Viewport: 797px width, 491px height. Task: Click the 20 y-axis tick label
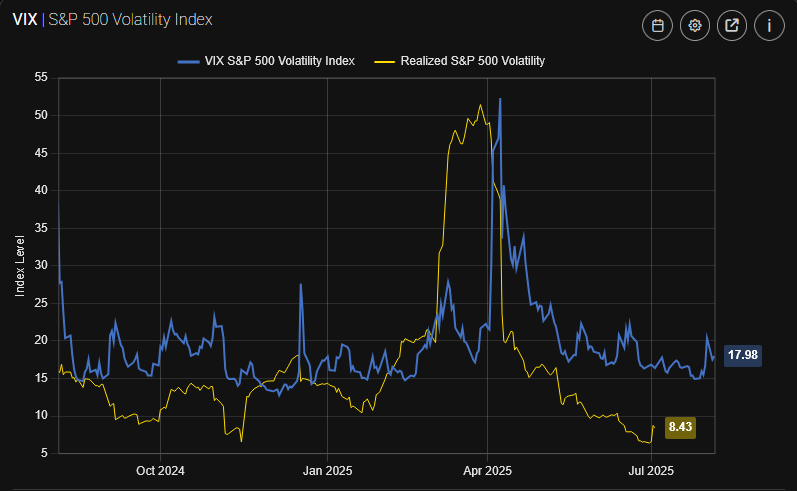tap(41, 340)
